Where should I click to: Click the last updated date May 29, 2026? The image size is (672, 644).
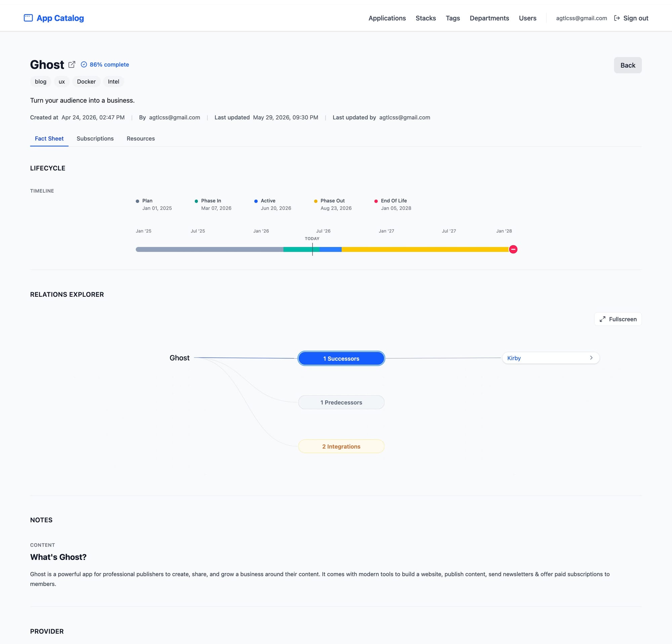tap(286, 117)
